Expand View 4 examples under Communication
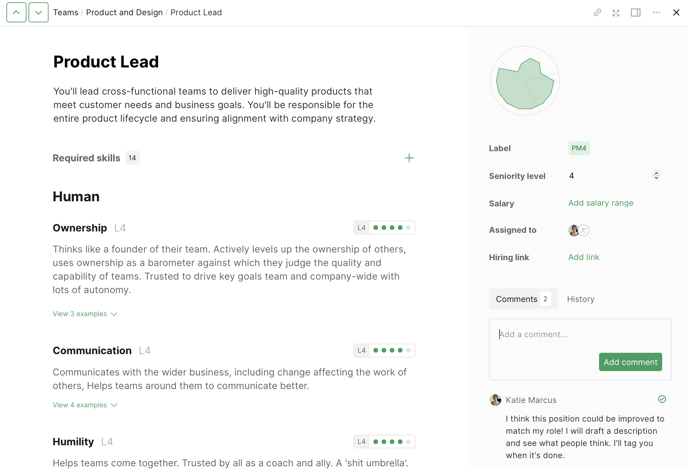 coord(85,405)
